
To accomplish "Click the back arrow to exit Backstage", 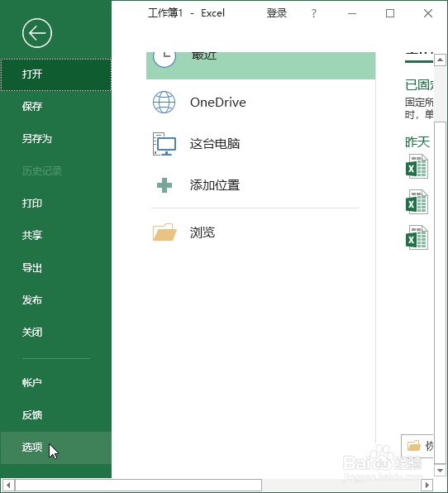I will point(37,33).
